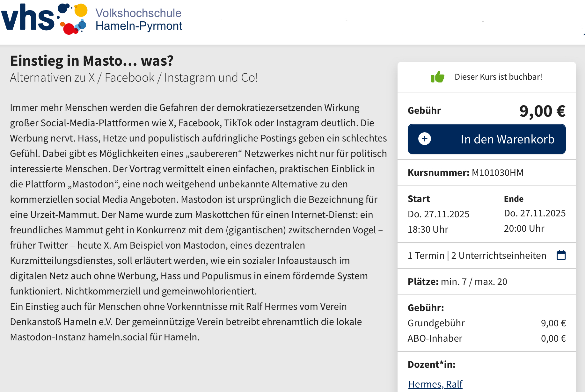Screen dimensions: 585x392
Task: Add course with In den Warenkorb button
Action: pos(507,139)
